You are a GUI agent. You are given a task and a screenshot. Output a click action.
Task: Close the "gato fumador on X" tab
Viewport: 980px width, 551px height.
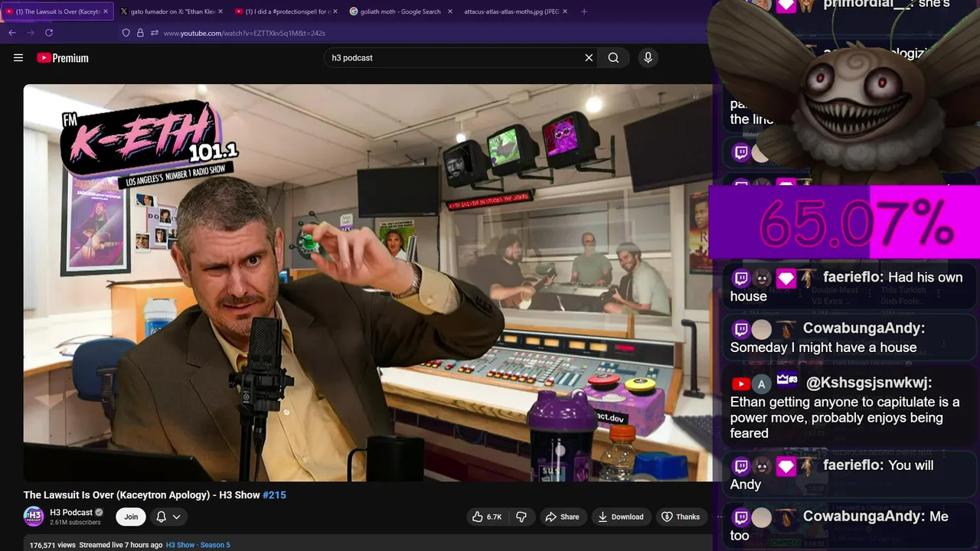(221, 11)
